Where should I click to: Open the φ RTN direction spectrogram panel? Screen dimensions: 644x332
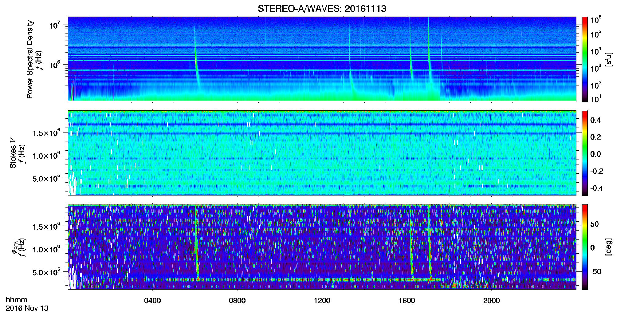click(322, 247)
